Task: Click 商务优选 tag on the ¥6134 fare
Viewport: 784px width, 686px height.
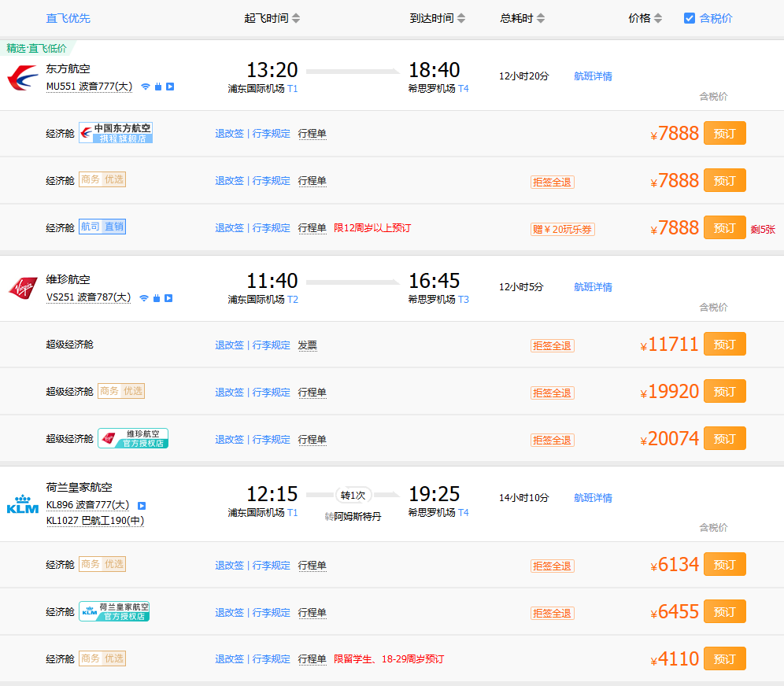Action: [102, 564]
